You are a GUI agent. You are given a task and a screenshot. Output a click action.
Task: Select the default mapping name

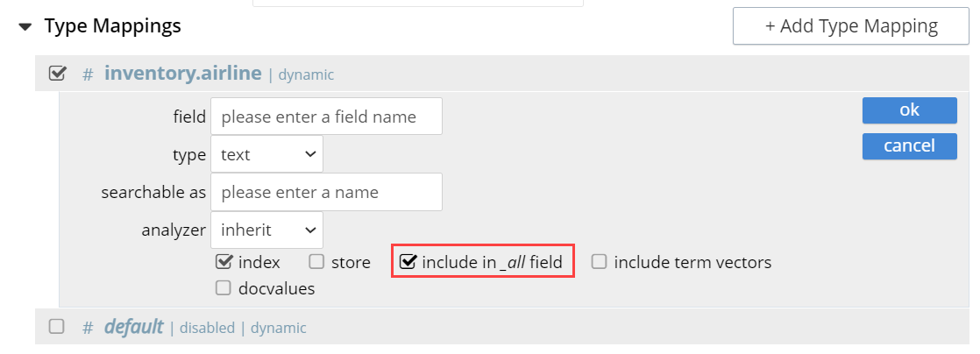133,327
